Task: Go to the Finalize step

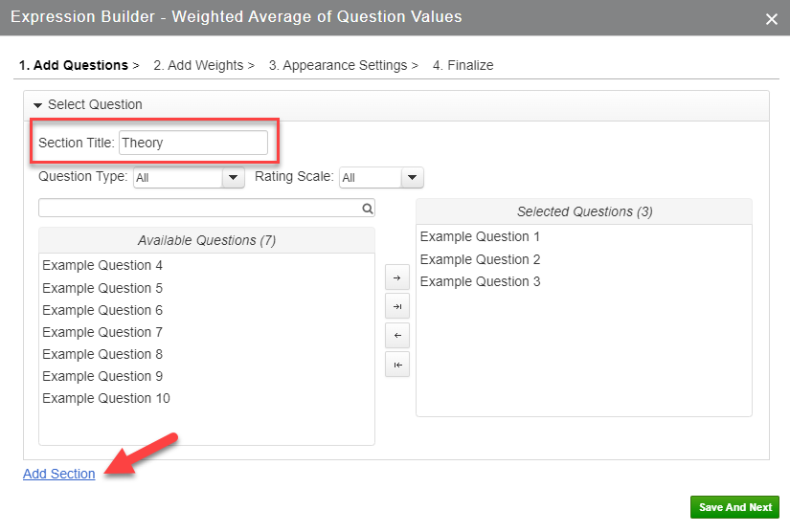Action: click(463, 65)
